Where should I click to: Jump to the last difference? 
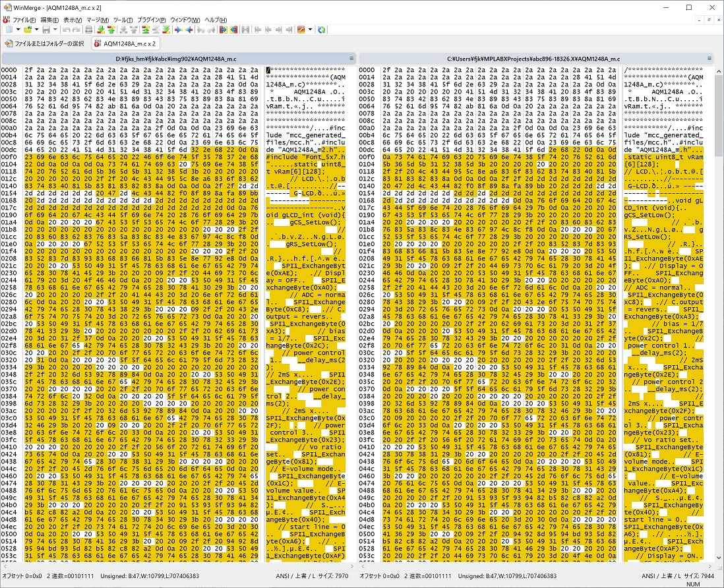click(x=166, y=30)
